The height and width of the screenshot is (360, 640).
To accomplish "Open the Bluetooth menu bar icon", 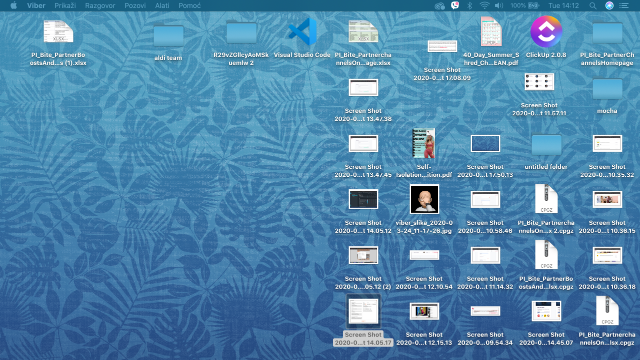I will point(469,5).
